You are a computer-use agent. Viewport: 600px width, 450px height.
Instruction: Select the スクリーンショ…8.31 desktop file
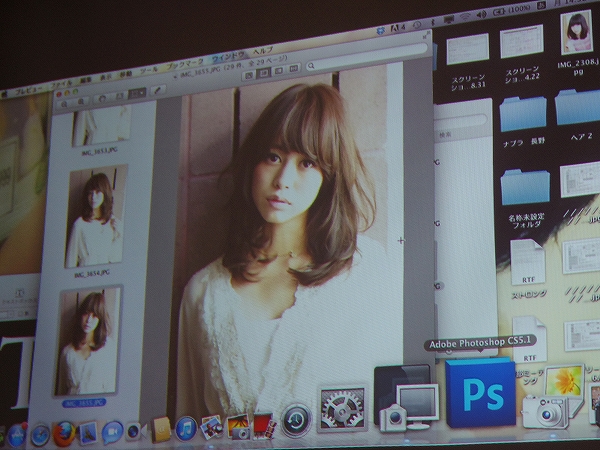click(468, 49)
